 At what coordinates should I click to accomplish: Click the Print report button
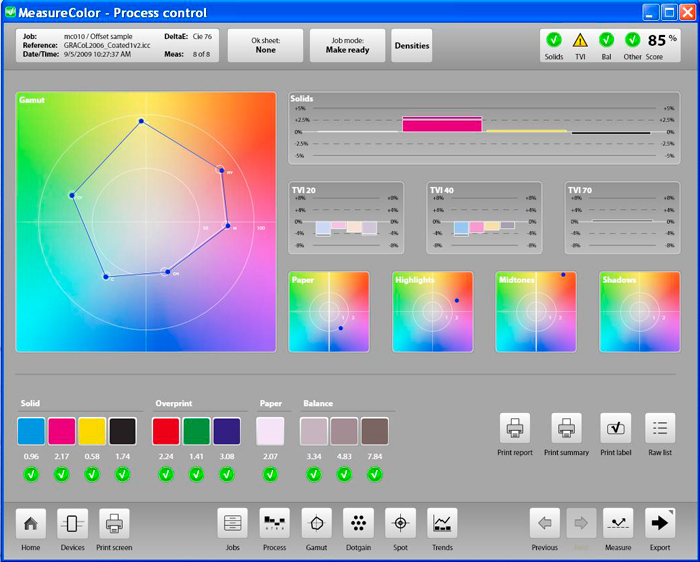click(x=515, y=428)
